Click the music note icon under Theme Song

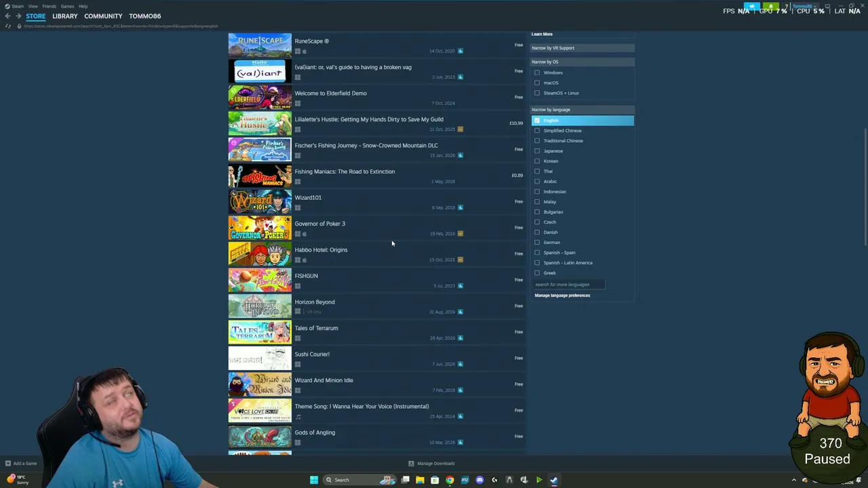pyautogui.click(x=298, y=417)
